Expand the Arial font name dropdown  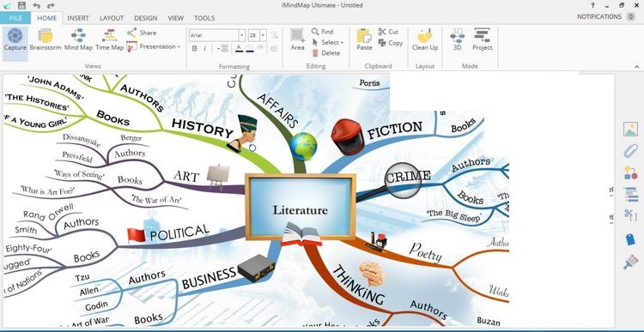pos(242,35)
